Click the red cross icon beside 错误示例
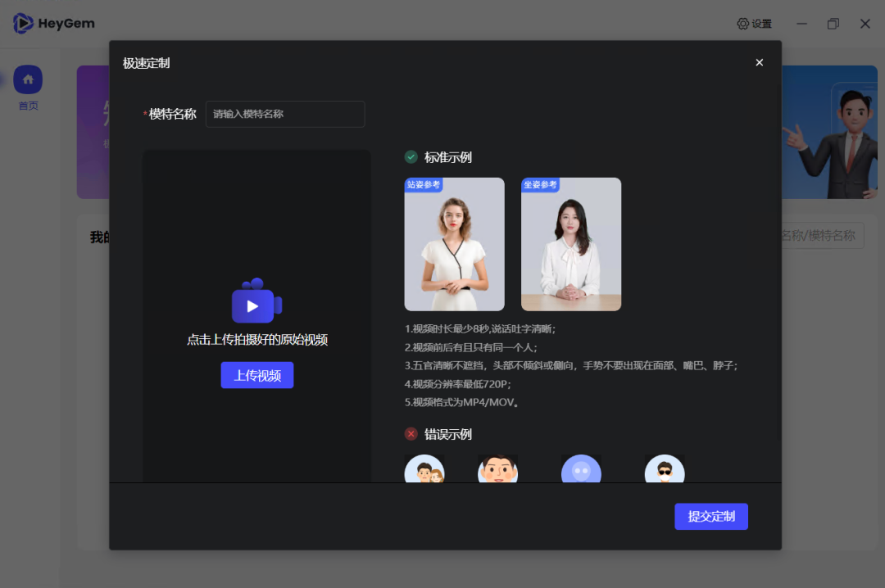The width and height of the screenshot is (885, 588). (x=411, y=434)
